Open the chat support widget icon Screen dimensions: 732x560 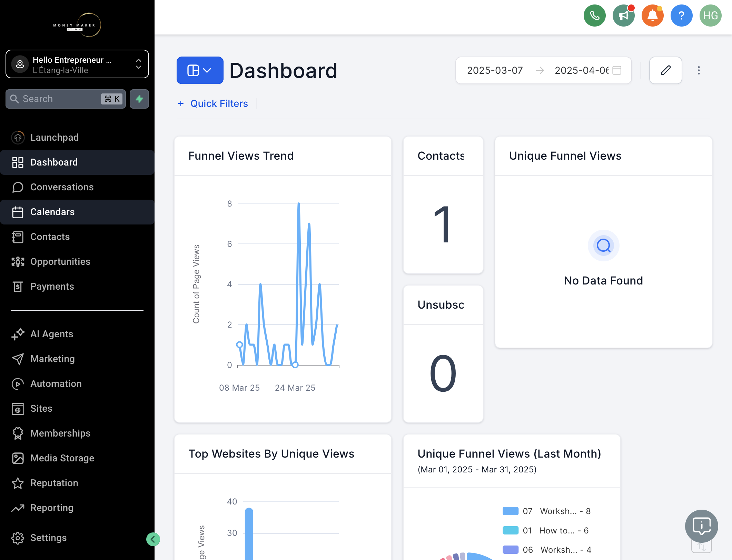(x=701, y=526)
